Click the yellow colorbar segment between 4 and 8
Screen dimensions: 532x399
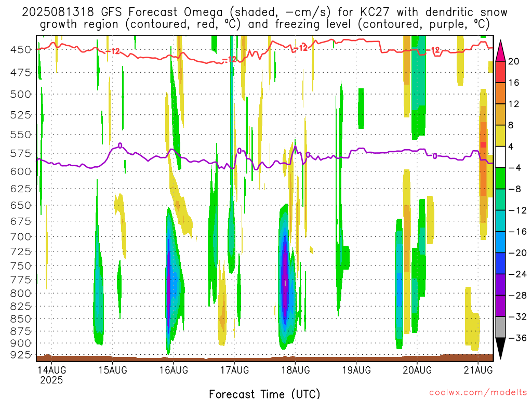coord(500,136)
